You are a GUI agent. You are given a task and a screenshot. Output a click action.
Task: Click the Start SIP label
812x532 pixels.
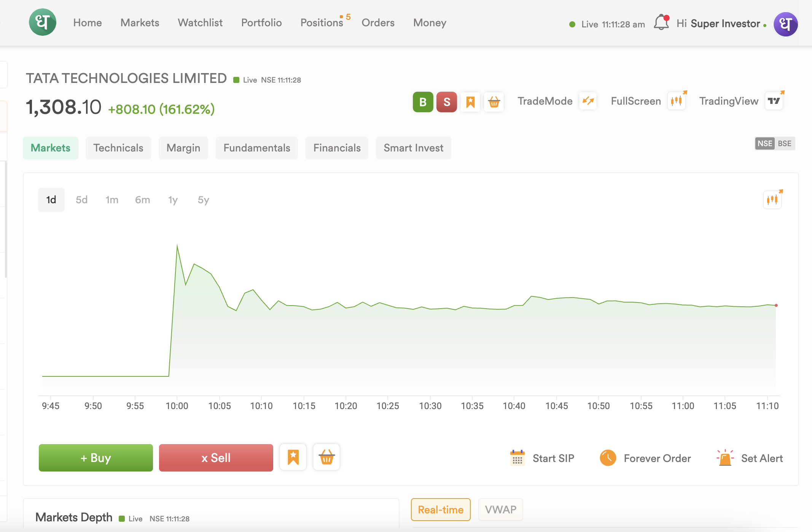[554, 458]
